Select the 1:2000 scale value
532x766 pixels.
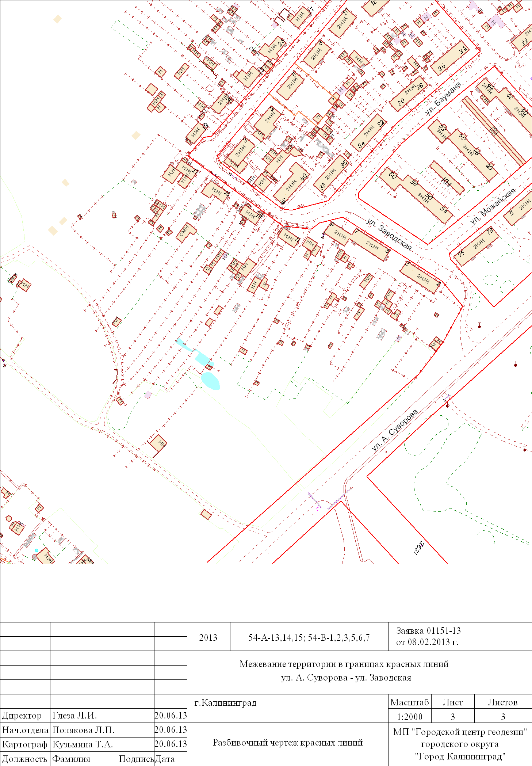(409, 716)
